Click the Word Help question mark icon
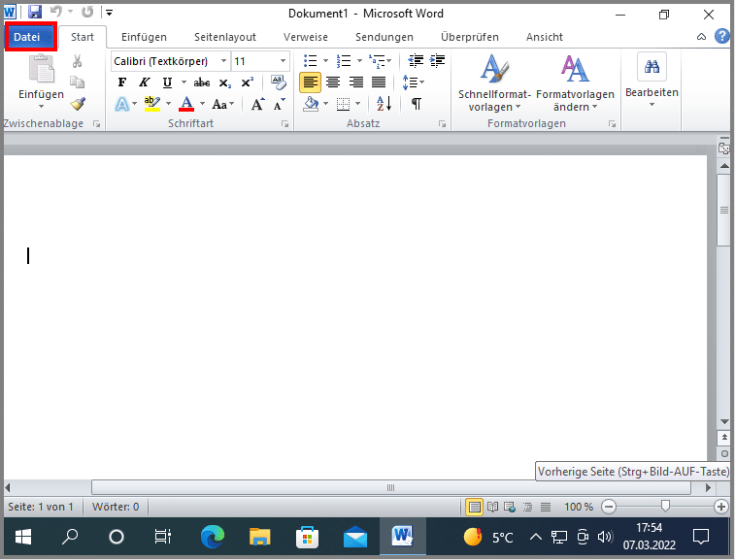The image size is (735, 560). click(721, 37)
